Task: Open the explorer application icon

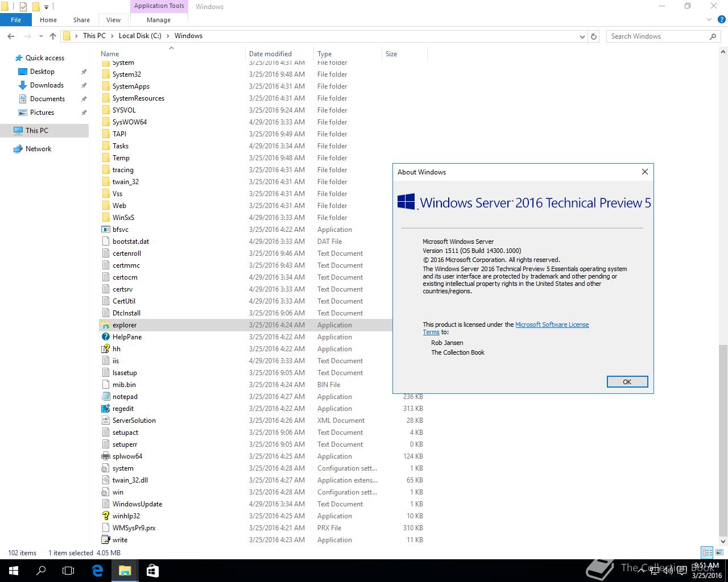Action: (105, 325)
